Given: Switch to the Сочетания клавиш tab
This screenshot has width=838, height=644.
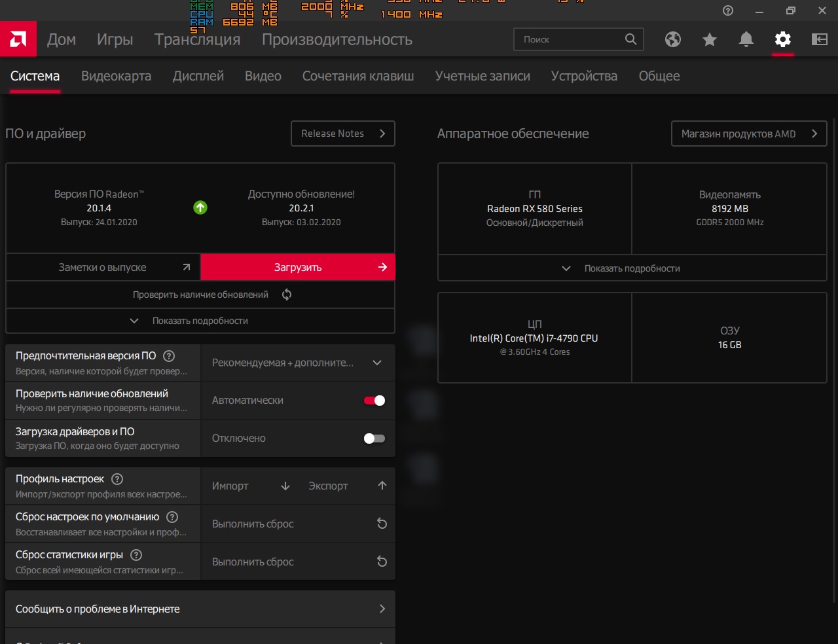Looking at the screenshot, I should pyautogui.click(x=358, y=76).
